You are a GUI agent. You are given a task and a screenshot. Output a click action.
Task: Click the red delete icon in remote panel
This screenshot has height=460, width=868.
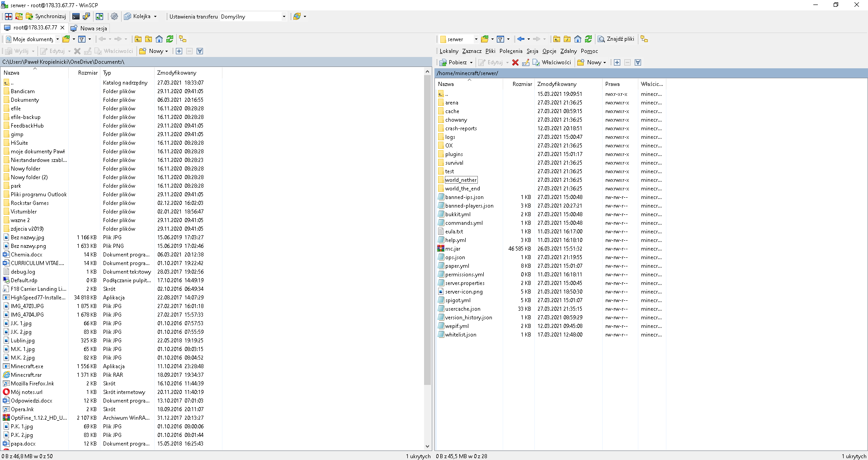tap(515, 63)
